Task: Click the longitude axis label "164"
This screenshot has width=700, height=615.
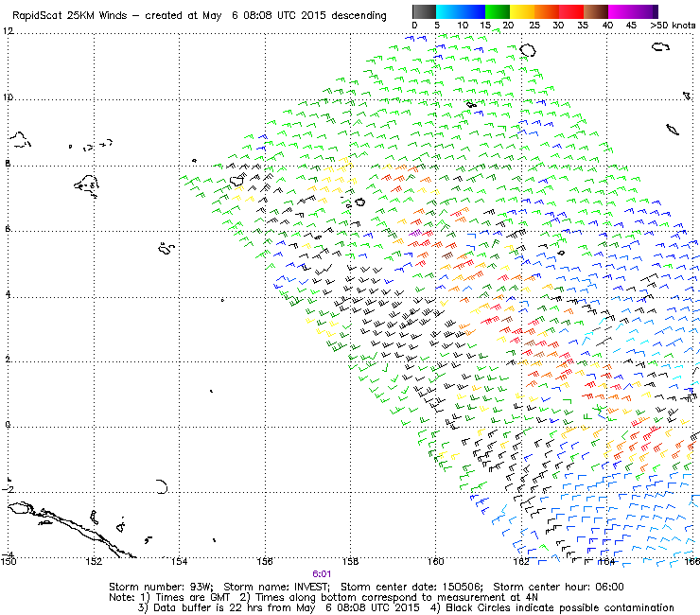Action: (x=606, y=562)
